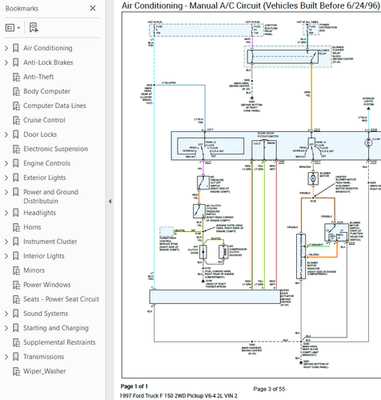Click the Instrument Cluster bookmark icon
Viewport: 381px width, 400px height.
click(x=16, y=241)
